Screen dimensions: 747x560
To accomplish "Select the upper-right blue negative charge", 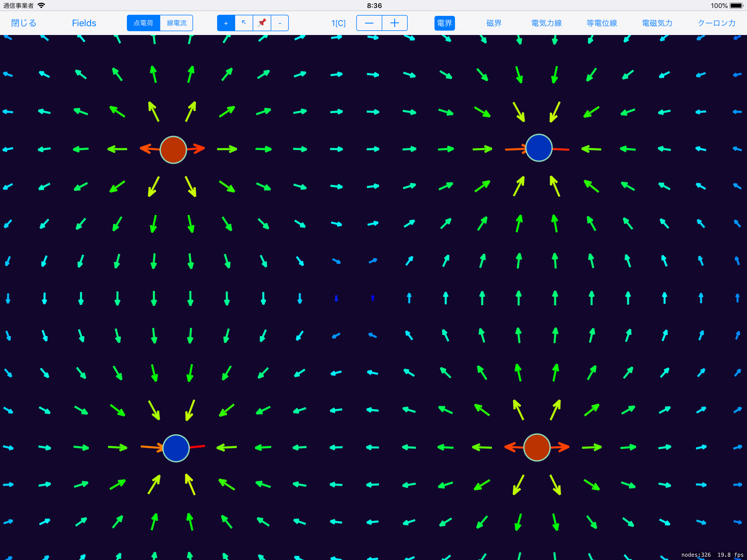I will [x=539, y=148].
